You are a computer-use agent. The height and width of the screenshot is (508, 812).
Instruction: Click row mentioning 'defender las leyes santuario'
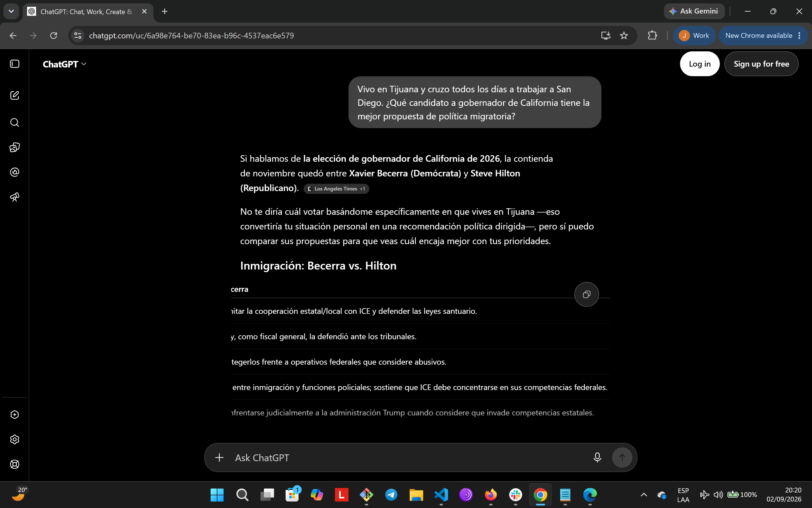click(420, 311)
